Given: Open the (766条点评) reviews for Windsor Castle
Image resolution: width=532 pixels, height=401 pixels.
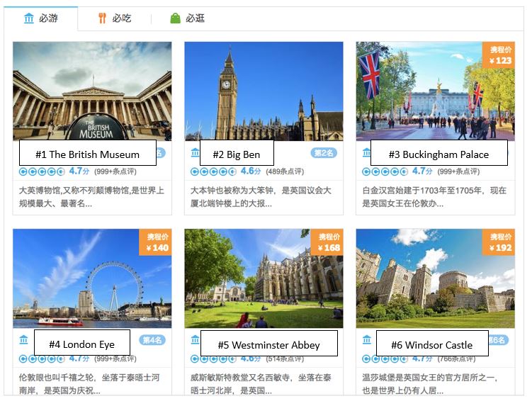Looking at the screenshot, I should tap(456, 359).
